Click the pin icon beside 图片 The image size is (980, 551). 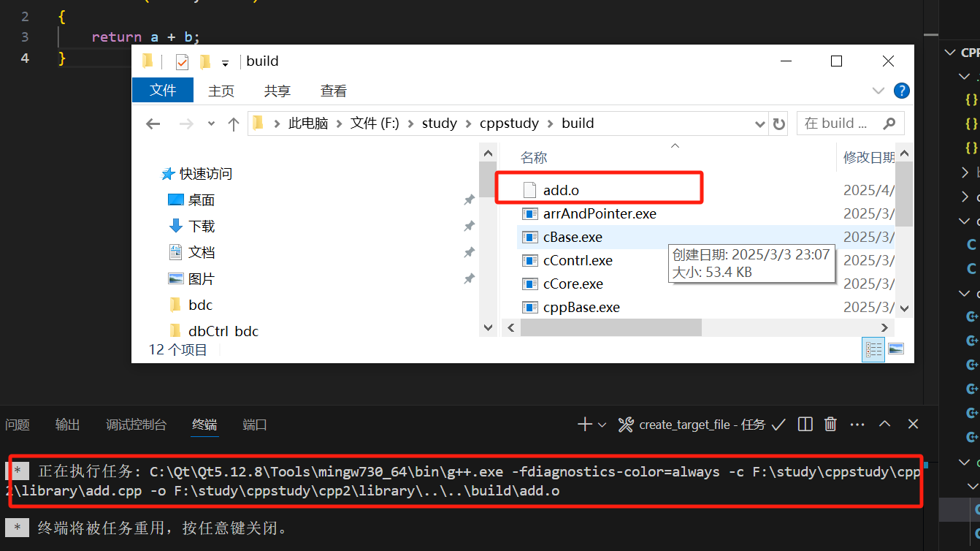(469, 279)
